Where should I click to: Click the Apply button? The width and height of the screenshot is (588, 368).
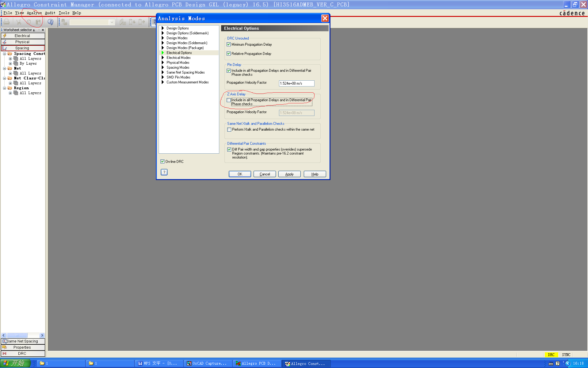point(289,174)
